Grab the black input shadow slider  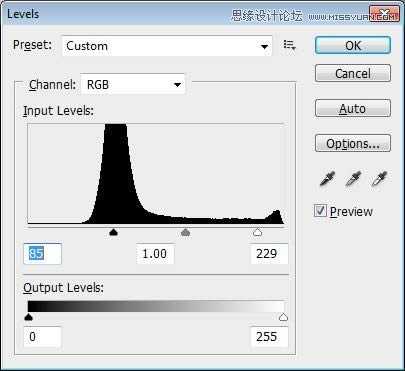tap(114, 232)
